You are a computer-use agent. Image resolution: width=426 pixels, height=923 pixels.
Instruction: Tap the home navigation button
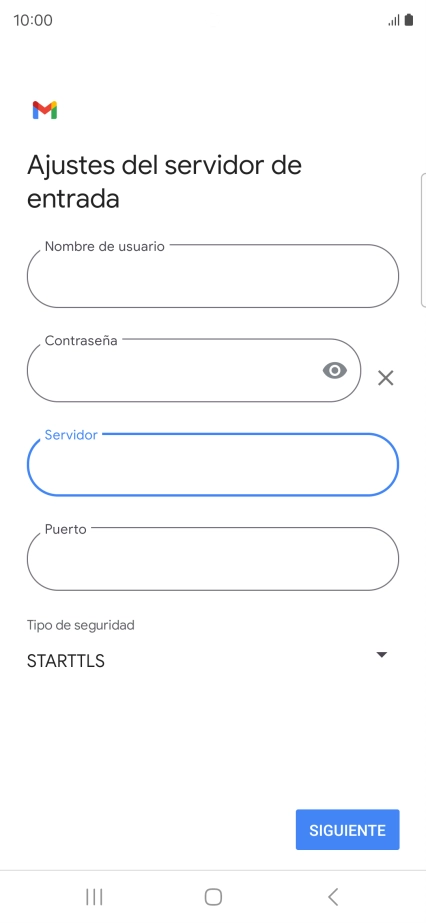[213, 897]
